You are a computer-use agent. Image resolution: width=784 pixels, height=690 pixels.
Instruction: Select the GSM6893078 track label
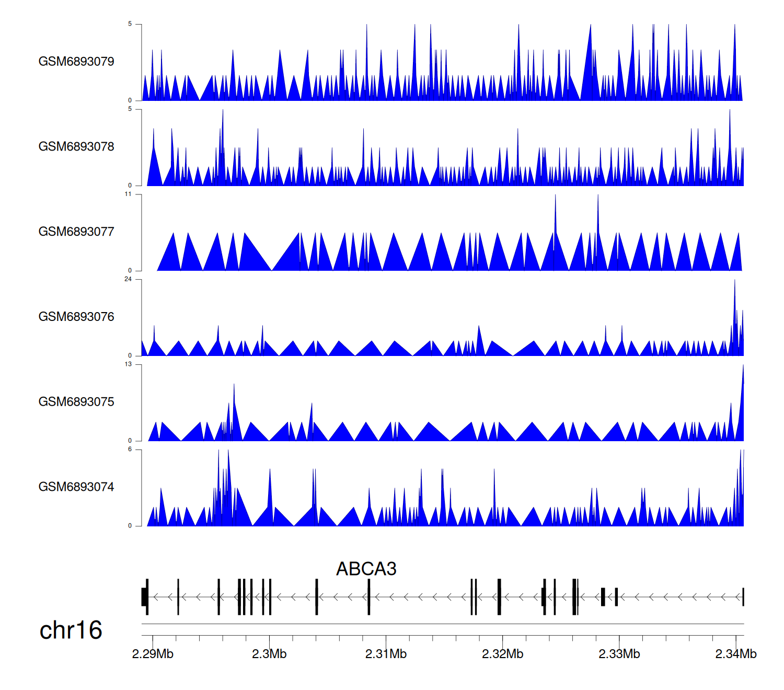click(76, 147)
